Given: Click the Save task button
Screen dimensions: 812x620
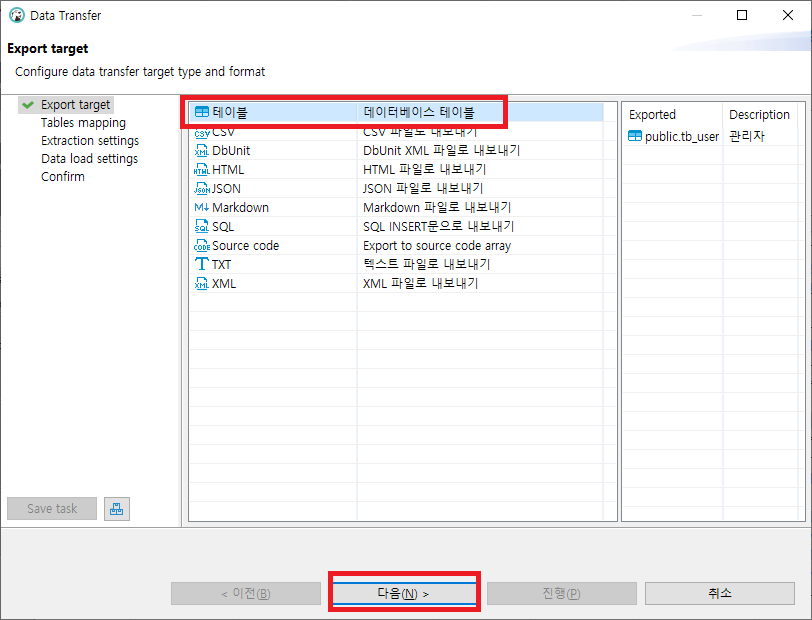Looking at the screenshot, I should (51, 508).
